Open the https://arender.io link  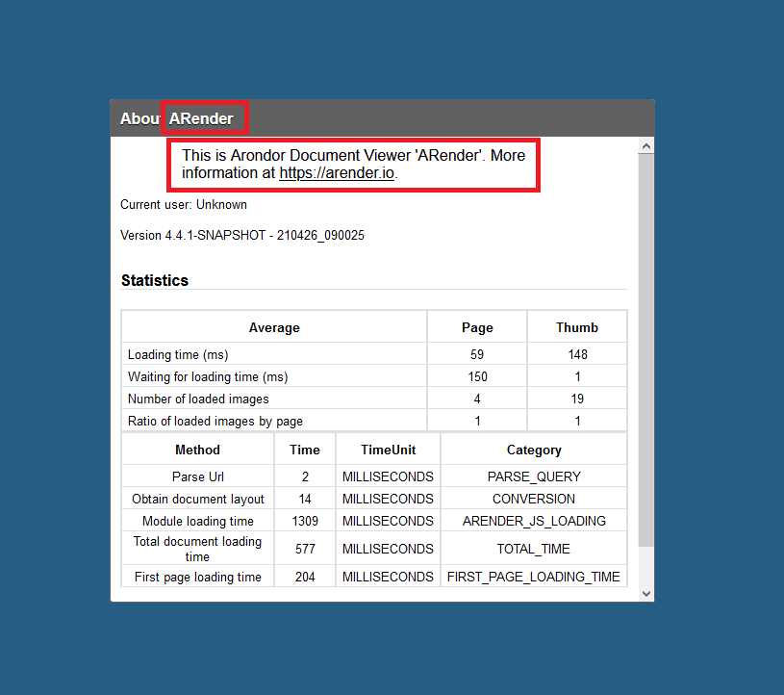pyautogui.click(x=338, y=173)
